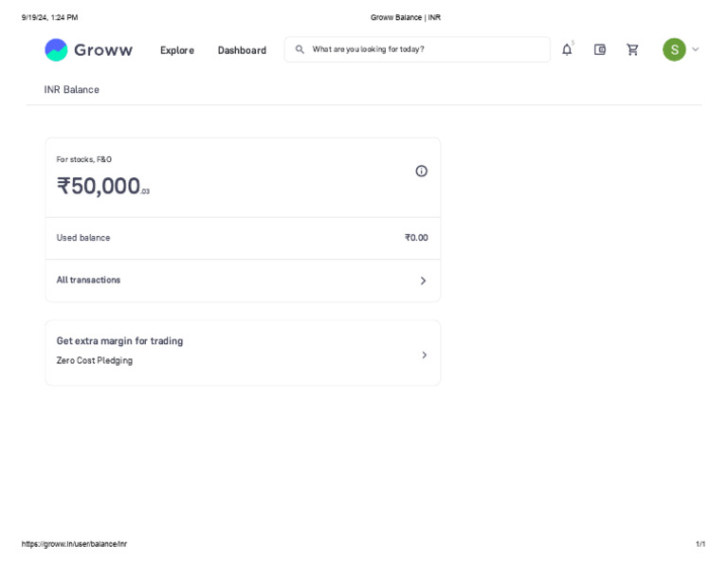Open Get extra margin for trading
Viewport: 728px width, 563px height.
tap(119, 341)
